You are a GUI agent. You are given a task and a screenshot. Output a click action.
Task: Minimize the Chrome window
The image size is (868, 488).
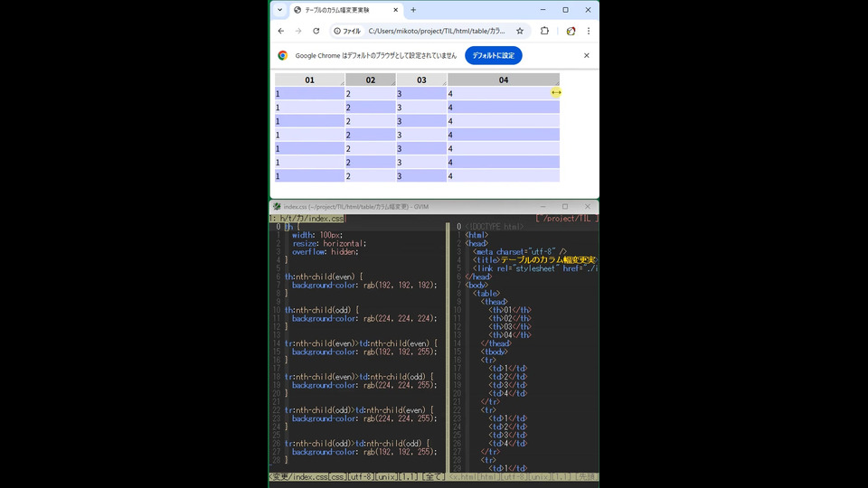tap(543, 10)
